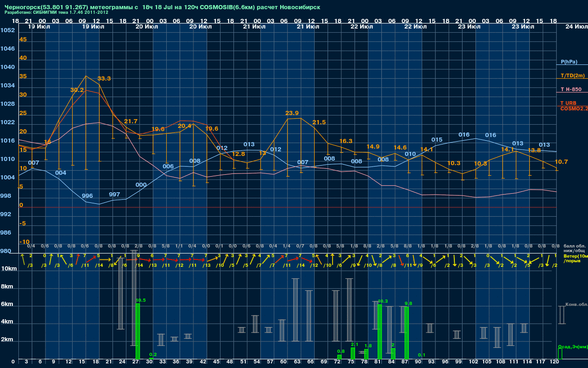Click the 1.8 precipitation amount label
Image resolution: width=588 pixels, height=368 pixels.
[x=368, y=346]
